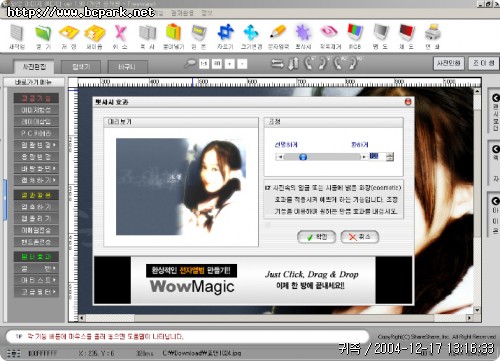500x361 pixels.
Task: Click the slider's left arrow near 선명하게
Action: (280, 157)
